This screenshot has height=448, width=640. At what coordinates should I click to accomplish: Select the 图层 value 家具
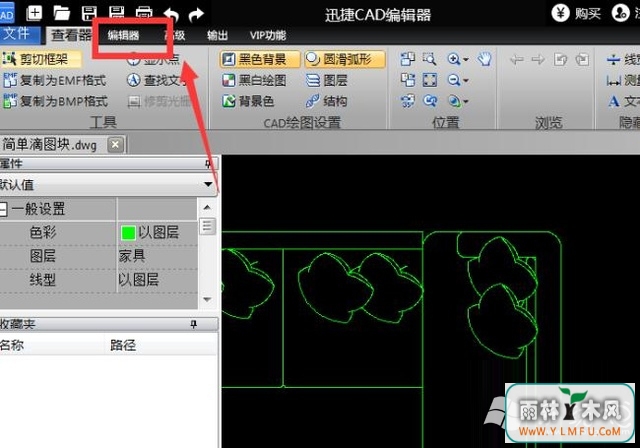coord(131,256)
